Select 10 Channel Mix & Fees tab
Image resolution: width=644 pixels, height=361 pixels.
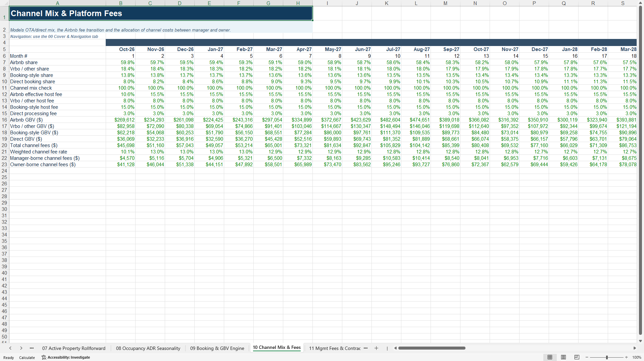(277, 348)
